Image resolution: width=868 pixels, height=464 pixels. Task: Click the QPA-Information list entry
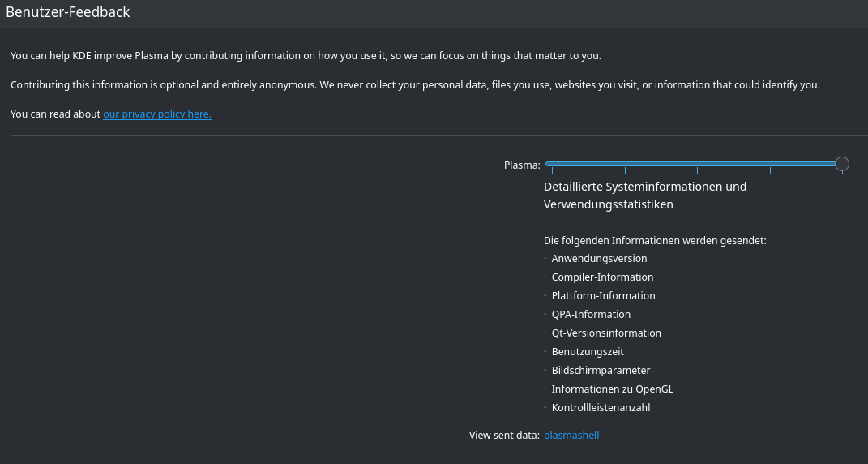click(x=591, y=315)
